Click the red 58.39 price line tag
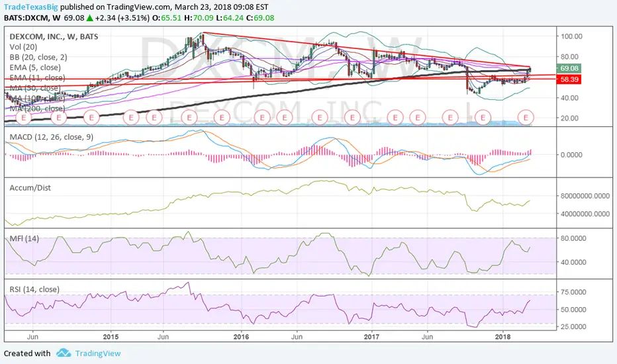Screen dimensions: 617x364 click(x=569, y=79)
